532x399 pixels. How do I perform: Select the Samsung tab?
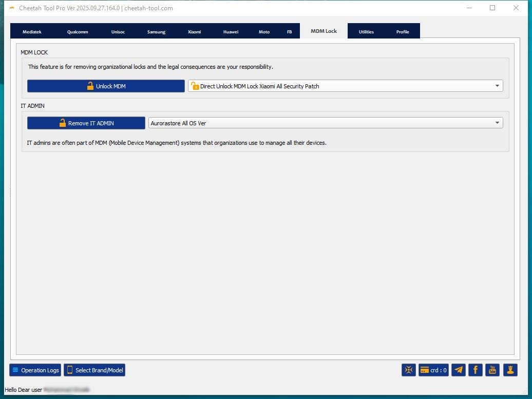pos(156,31)
